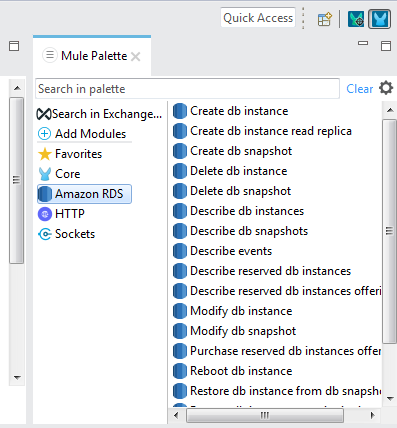Screen dimensions: 397x428
Task: Click operations list scroll up arrow
Action: coord(390,110)
